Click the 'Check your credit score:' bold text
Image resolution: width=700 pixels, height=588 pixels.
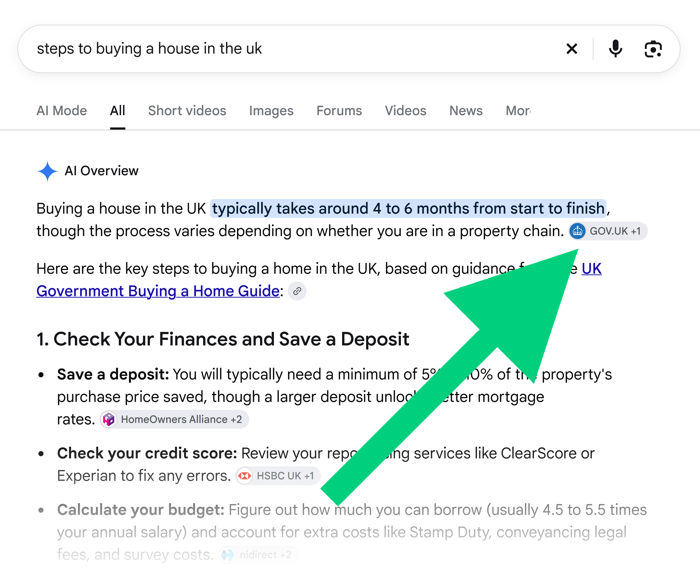[147, 453]
